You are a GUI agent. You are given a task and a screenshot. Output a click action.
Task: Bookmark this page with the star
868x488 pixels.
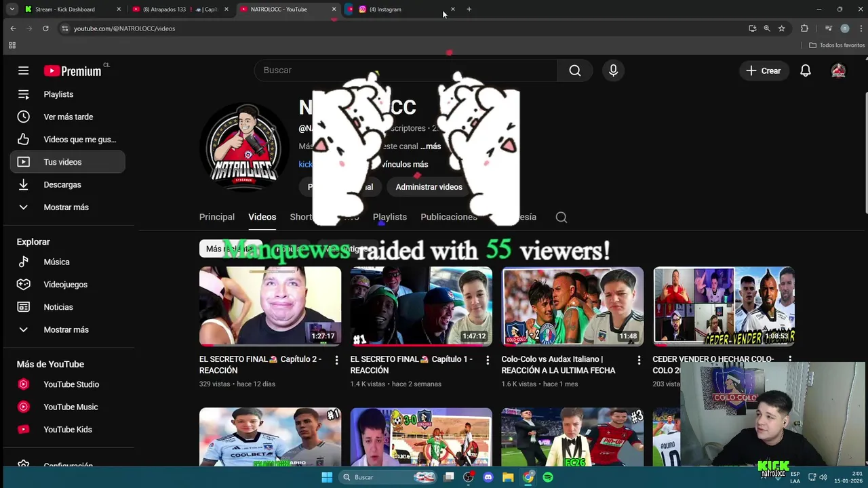[782, 28]
